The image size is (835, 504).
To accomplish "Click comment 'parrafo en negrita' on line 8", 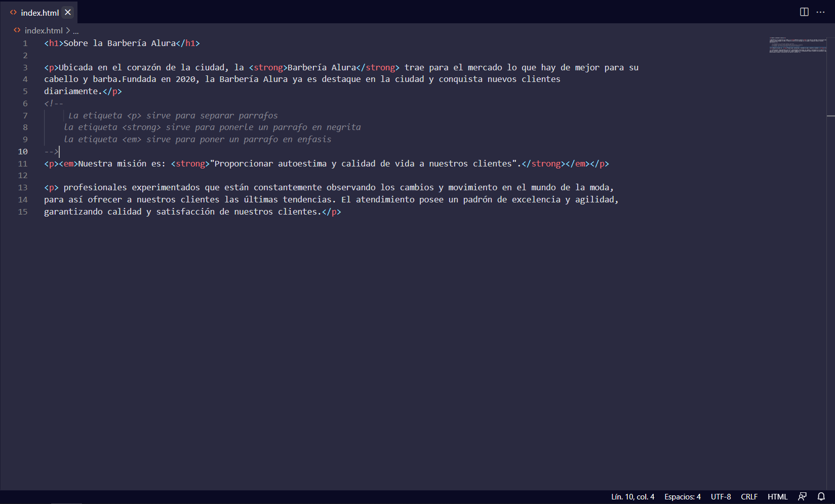I will tap(316, 128).
